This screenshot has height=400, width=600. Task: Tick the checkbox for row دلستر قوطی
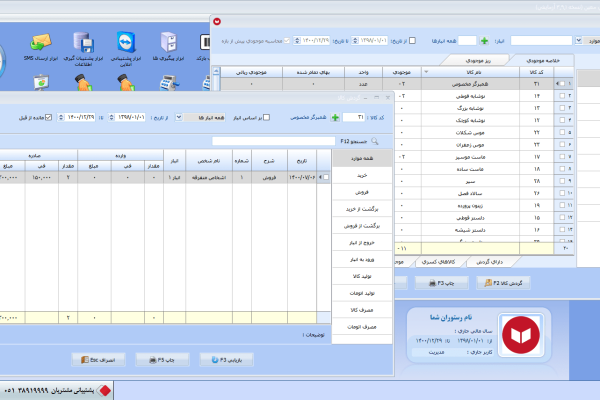(562, 217)
